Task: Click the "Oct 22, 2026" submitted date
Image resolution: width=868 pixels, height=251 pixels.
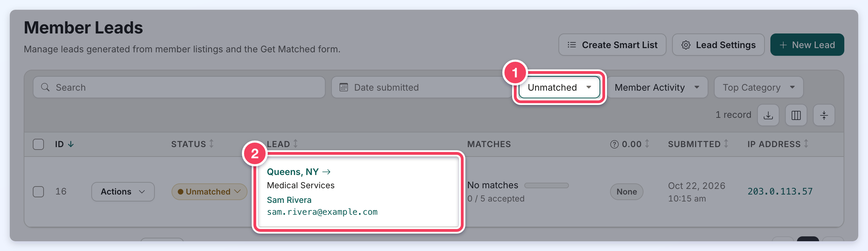Action: pos(697,186)
